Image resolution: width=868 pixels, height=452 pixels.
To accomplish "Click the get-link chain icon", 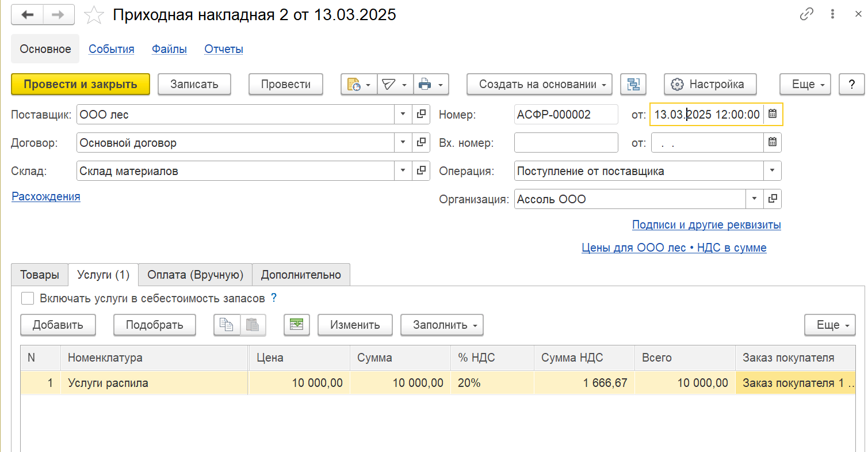I will 806,15.
